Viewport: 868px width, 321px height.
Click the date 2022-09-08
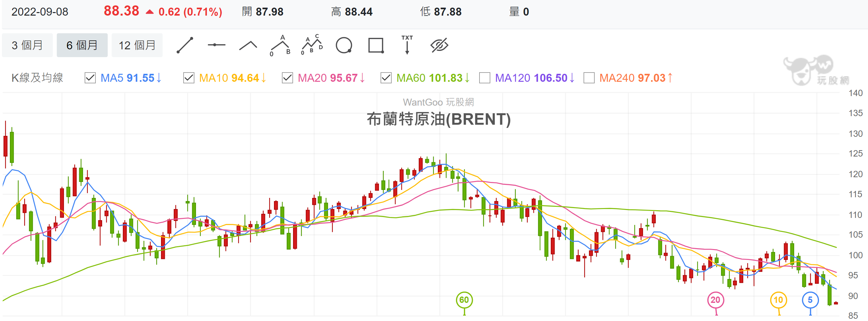click(x=40, y=12)
